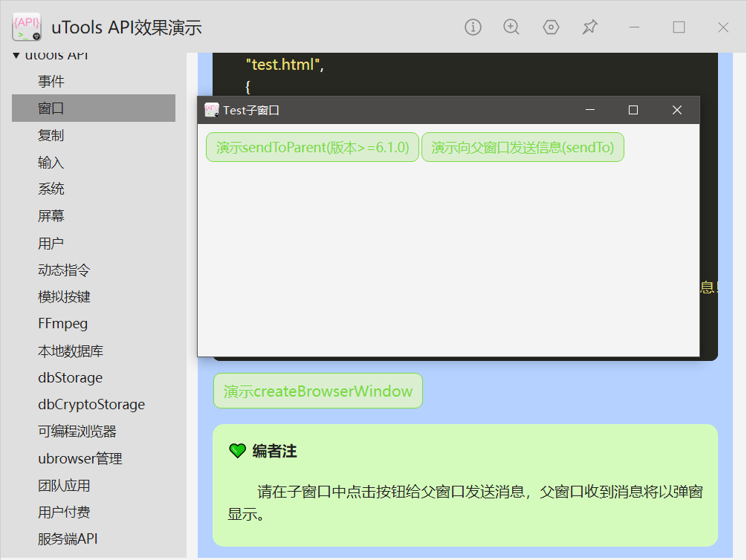Open 模拟按键 sidebar entry
The image size is (747, 560).
tap(94, 297)
